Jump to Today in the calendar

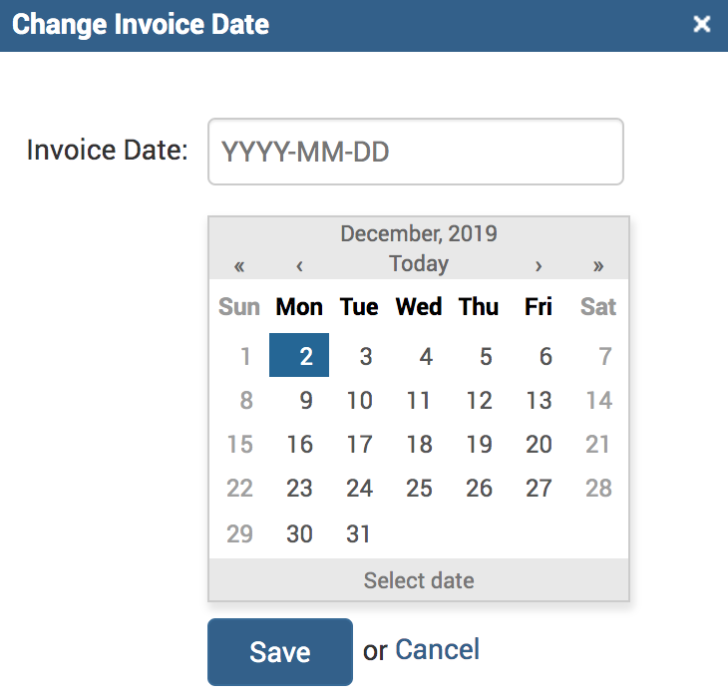pyautogui.click(x=419, y=264)
